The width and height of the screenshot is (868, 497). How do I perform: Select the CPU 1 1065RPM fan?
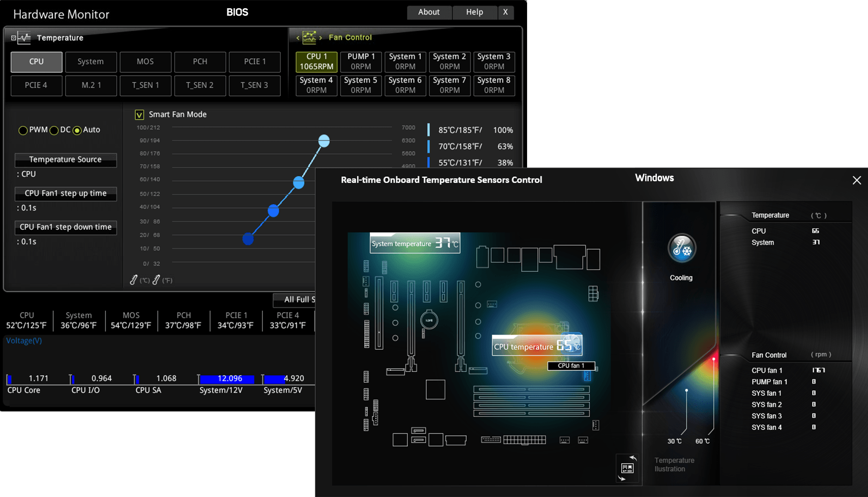coord(316,62)
